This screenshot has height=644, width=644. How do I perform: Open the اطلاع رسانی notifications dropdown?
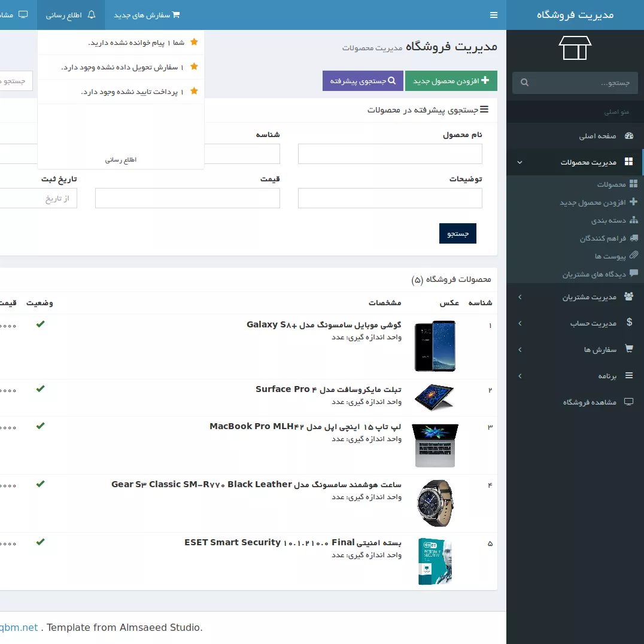pos(71,15)
